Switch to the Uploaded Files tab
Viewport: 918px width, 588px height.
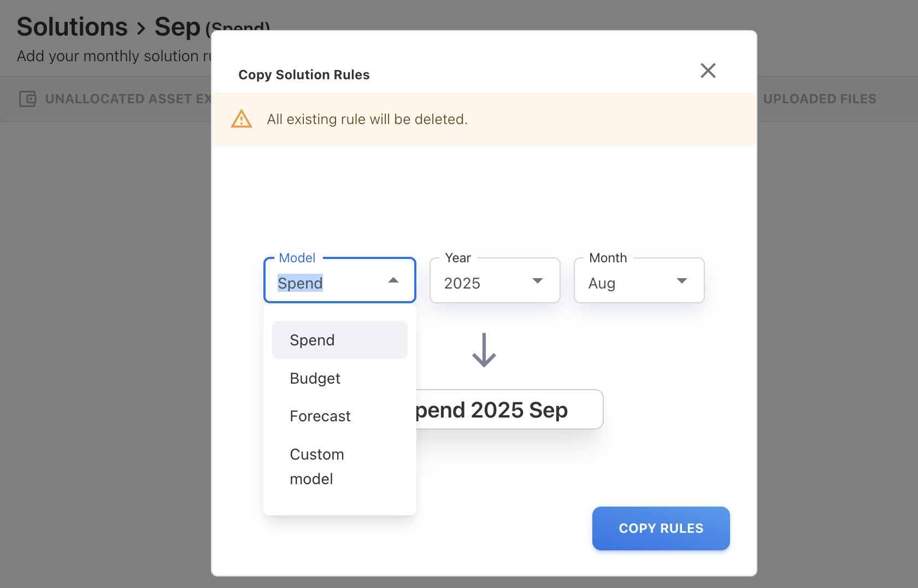819,99
